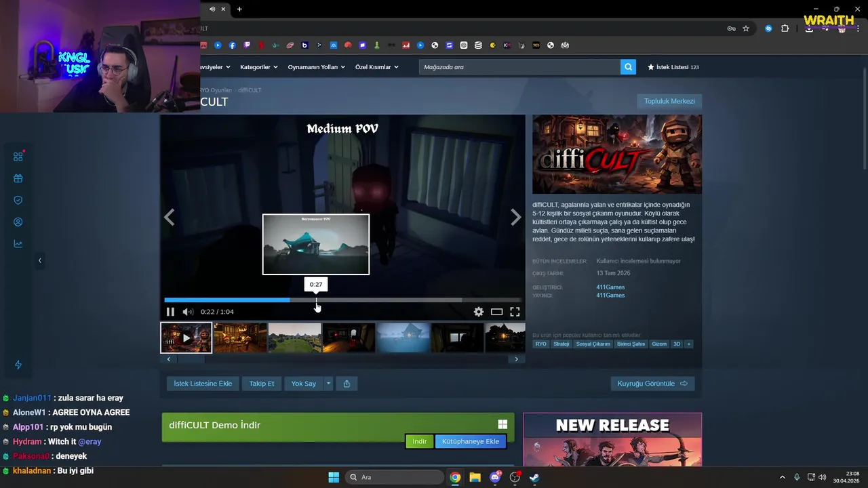This screenshot has width=868, height=488.
Task: Click Takip Et follow button
Action: click(x=262, y=384)
